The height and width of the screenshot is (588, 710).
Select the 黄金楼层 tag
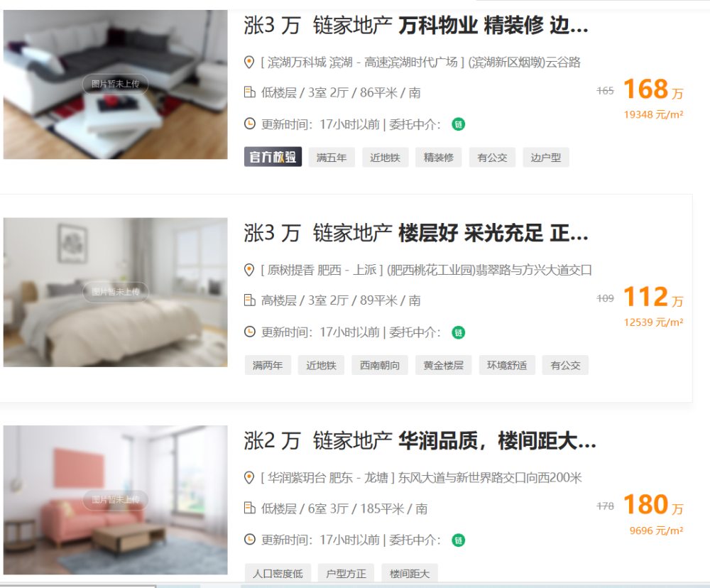(443, 365)
